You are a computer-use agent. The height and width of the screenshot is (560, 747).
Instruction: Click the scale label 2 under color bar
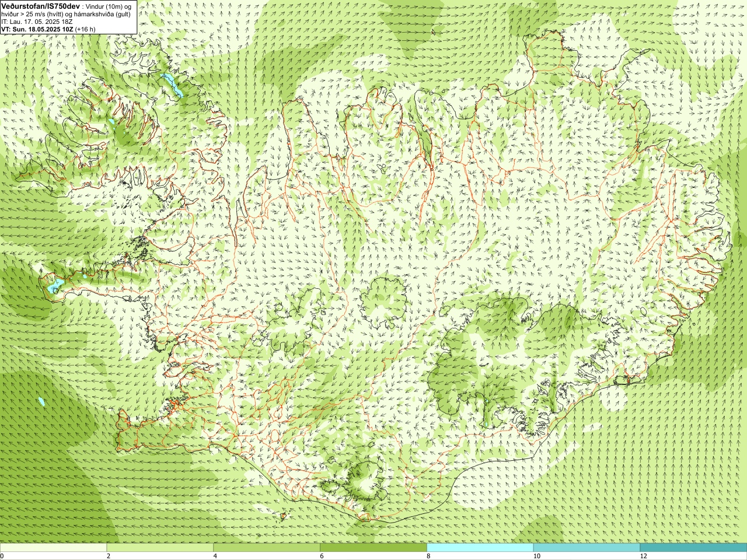click(x=109, y=556)
